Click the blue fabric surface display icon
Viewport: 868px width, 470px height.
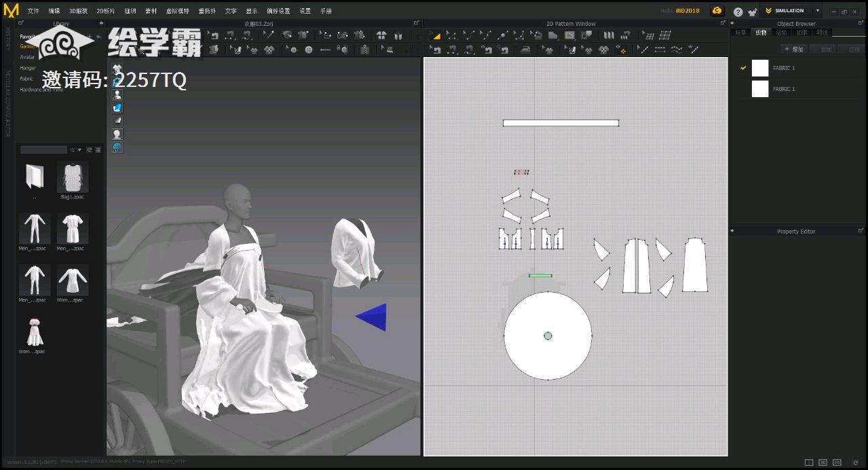click(x=117, y=108)
